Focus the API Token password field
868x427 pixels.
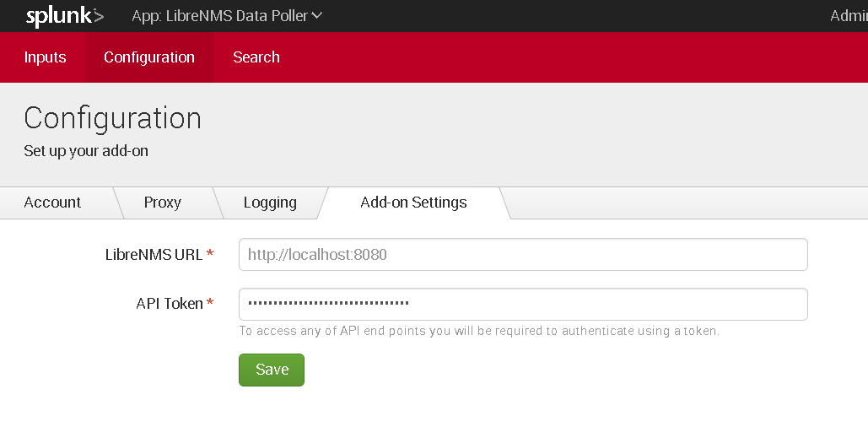click(x=523, y=304)
